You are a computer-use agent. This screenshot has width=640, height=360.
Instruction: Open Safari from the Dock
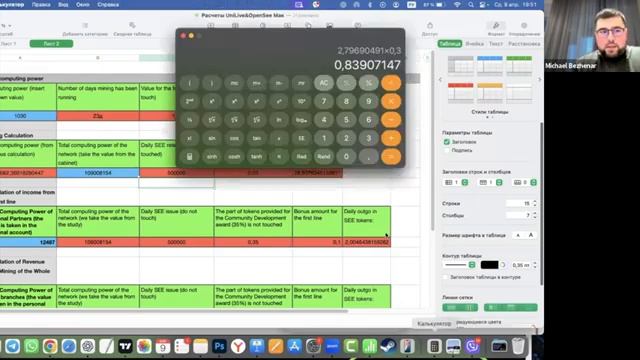coord(69,347)
